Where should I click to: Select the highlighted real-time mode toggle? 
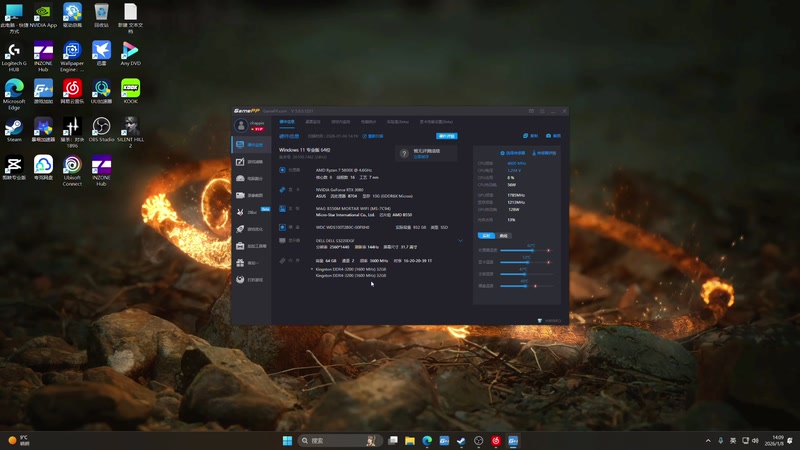486,236
